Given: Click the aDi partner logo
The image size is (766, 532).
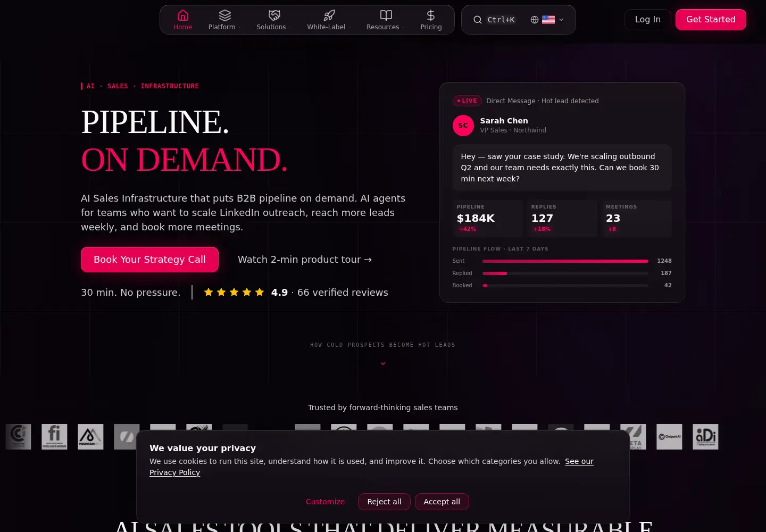Looking at the screenshot, I should (x=705, y=437).
